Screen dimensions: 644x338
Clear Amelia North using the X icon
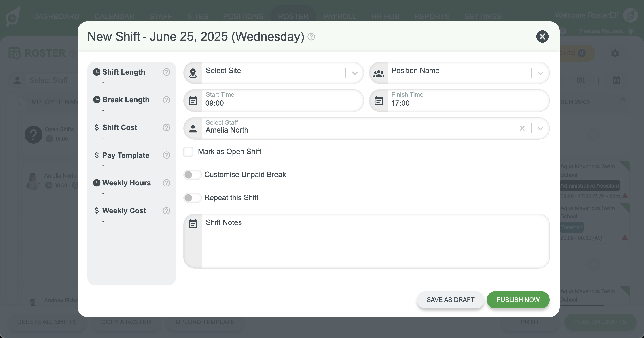(x=522, y=128)
